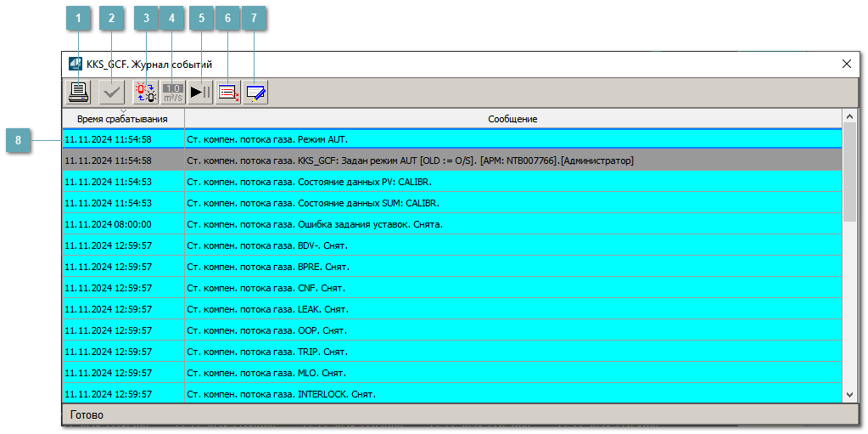Image resolution: width=868 pixels, height=434 pixels.
Task: Click the acknowledge checkmark button
Action: point(110,92)
